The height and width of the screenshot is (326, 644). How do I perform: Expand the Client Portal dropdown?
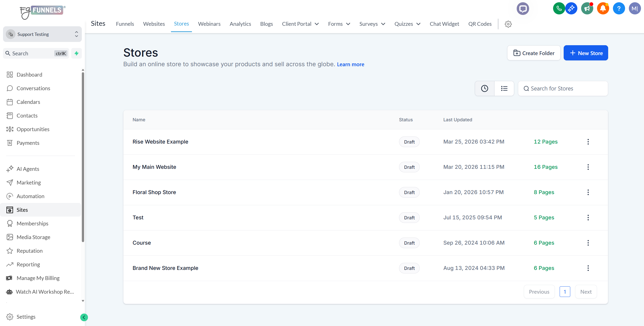point(300,24)
